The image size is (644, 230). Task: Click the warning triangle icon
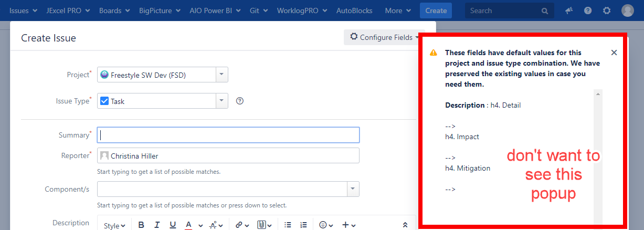pos(433,53)
